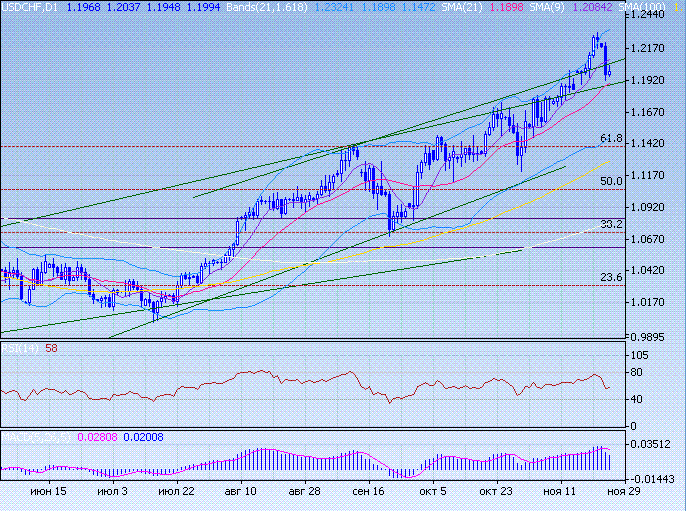Click the RSI value 58 readout

point(51,348)
